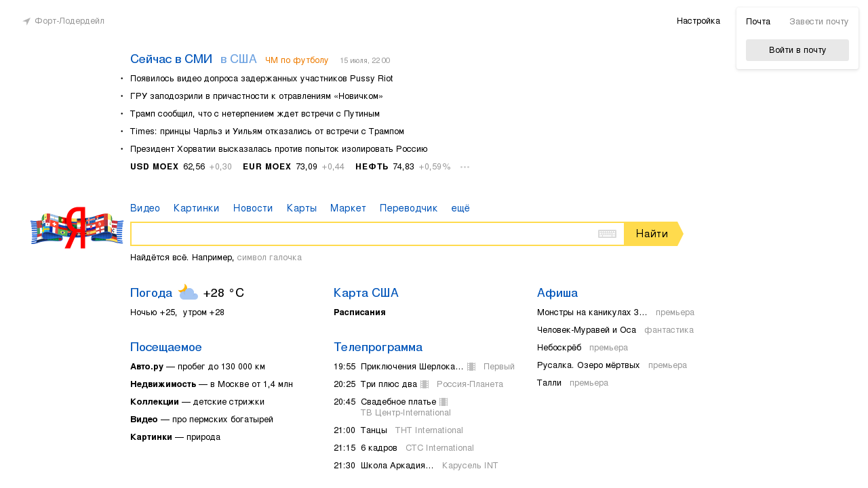Switch news to в США
Viewport: 868px width, 488px height.
pos(239,59)
